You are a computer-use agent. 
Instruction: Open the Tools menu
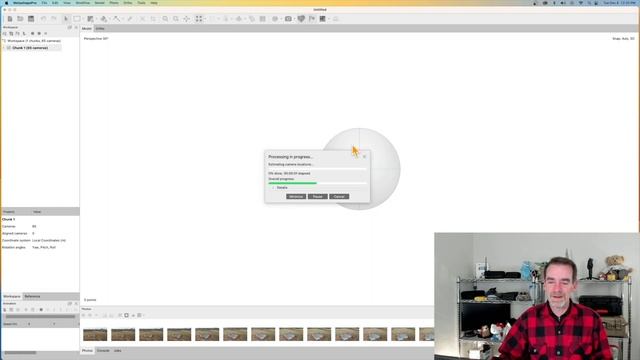tap(141, 3)
